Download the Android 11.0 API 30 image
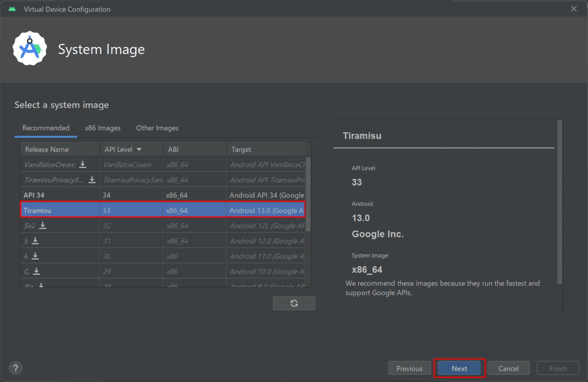Image resolution: width=588 pixels, height=382 pixels. coord(36,256)
